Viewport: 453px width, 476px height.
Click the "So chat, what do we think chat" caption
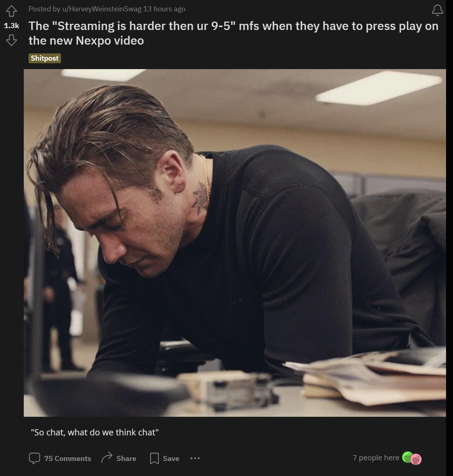pos(95,432)
